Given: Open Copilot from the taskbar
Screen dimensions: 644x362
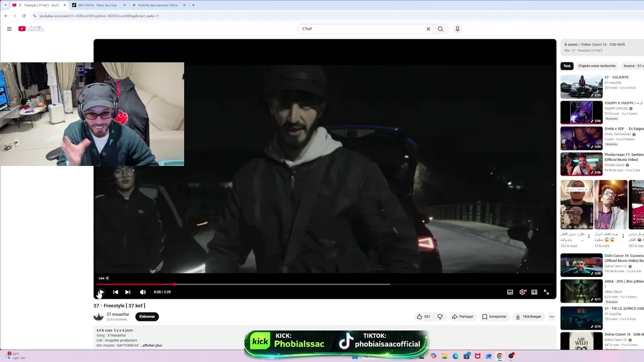Looking at the screenshot, I should 433,356.
